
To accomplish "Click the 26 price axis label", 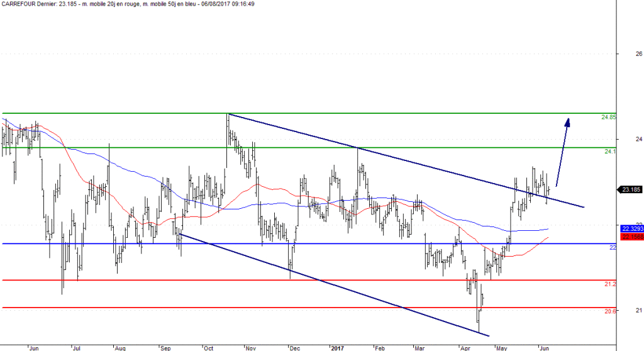I will click(639, 54).
